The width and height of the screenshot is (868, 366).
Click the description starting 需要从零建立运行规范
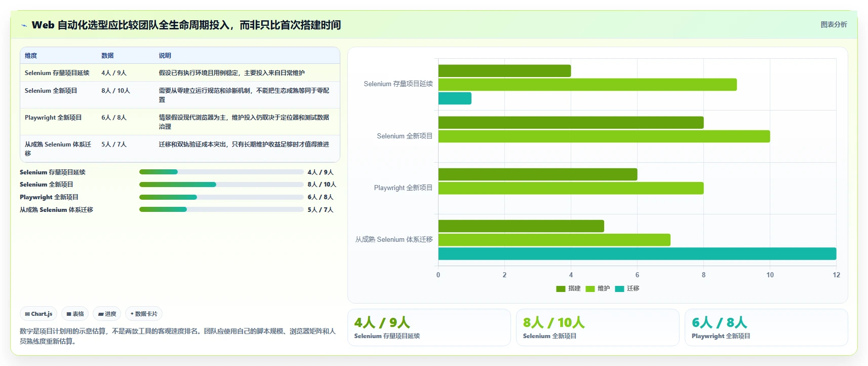click(x=244, y=95)
